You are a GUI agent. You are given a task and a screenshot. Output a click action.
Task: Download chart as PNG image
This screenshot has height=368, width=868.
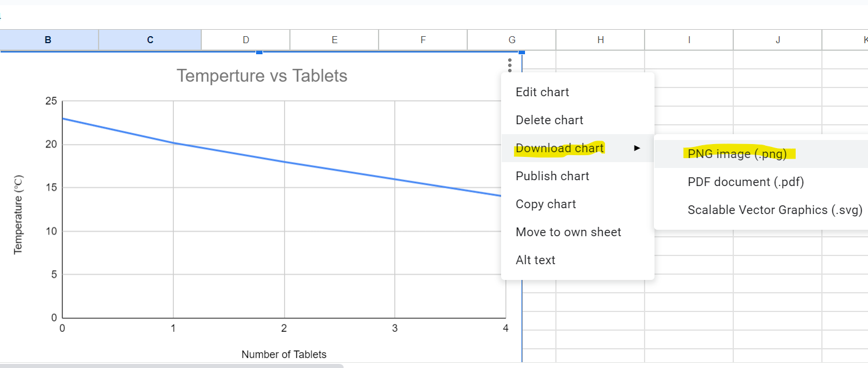737,154
